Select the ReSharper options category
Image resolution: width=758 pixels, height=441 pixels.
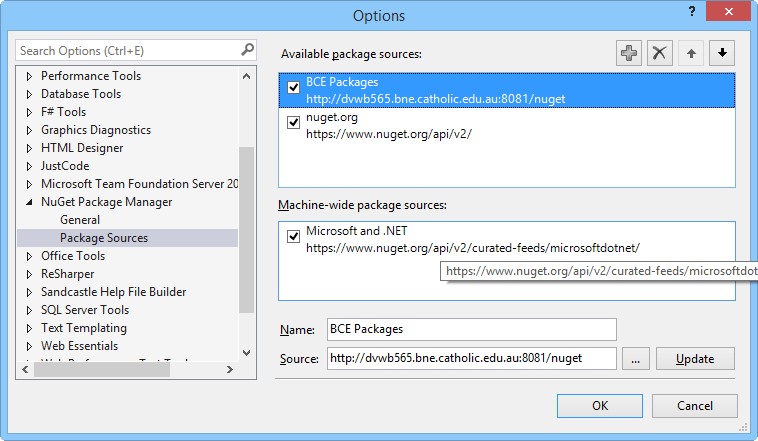click(x=69, y=274)
